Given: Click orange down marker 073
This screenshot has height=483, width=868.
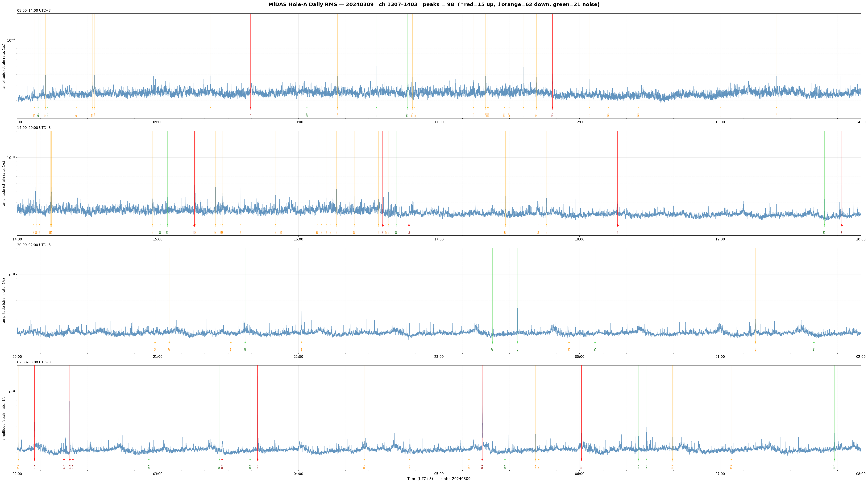Looking at the screenshot, I should click(x=756, y=342).
